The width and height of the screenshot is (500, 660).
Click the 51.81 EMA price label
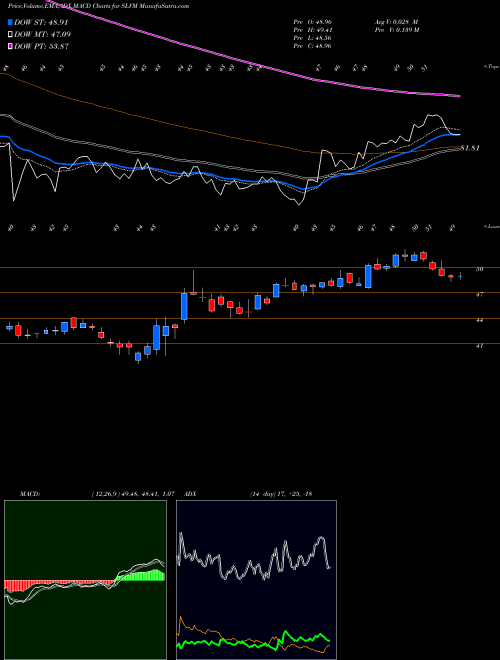click(470, 148)
